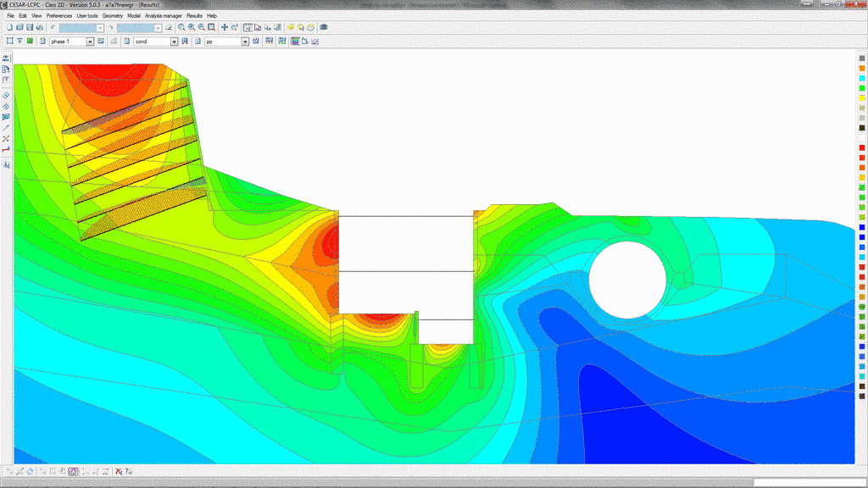
Task: Click the Open file folder icon
Action: coord(19,28)
